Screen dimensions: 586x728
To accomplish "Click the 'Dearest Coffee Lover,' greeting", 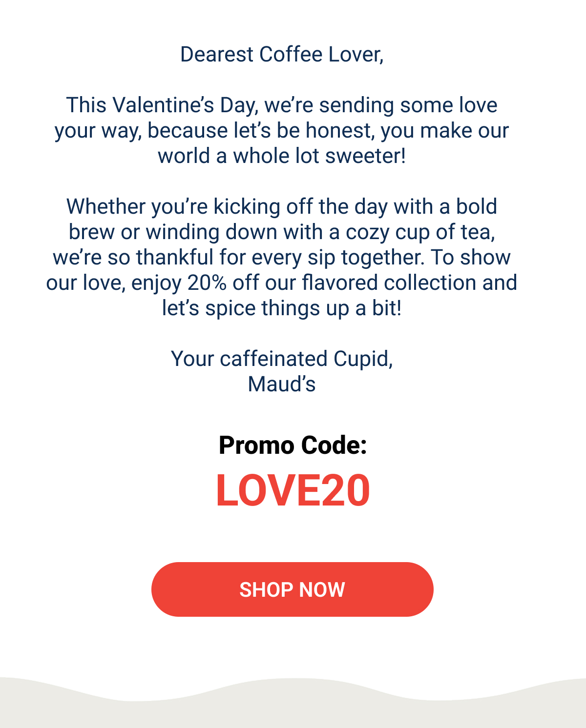I will (282, 55).
